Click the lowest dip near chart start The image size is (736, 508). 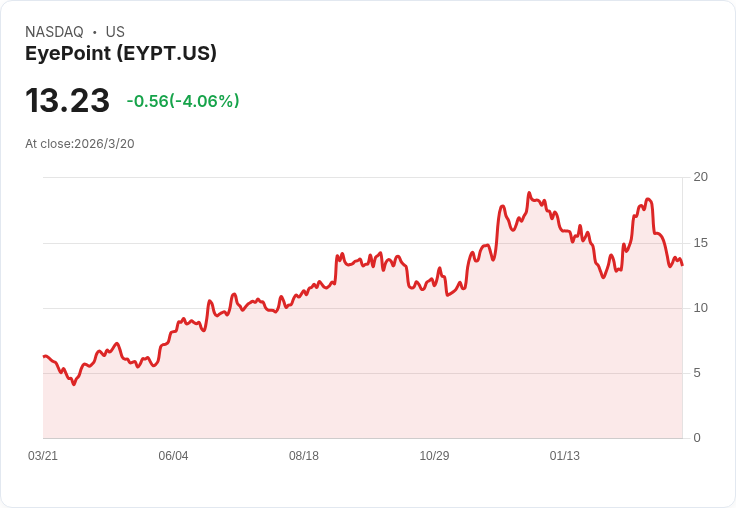point(73,384)
